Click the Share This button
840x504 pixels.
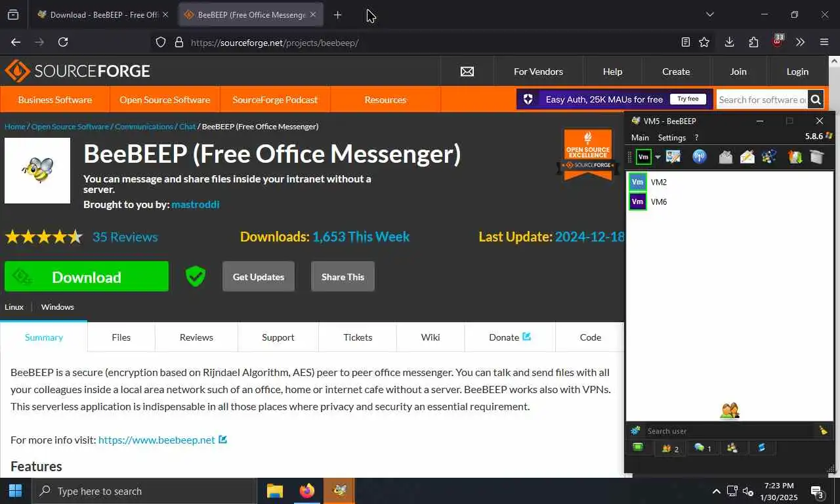[343, 277]
